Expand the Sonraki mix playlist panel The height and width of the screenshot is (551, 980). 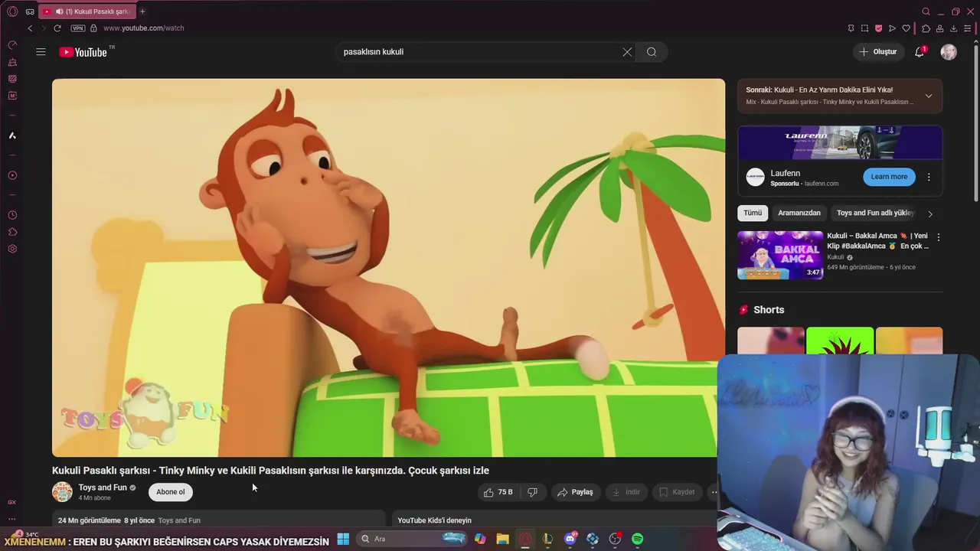pos(928,96)
